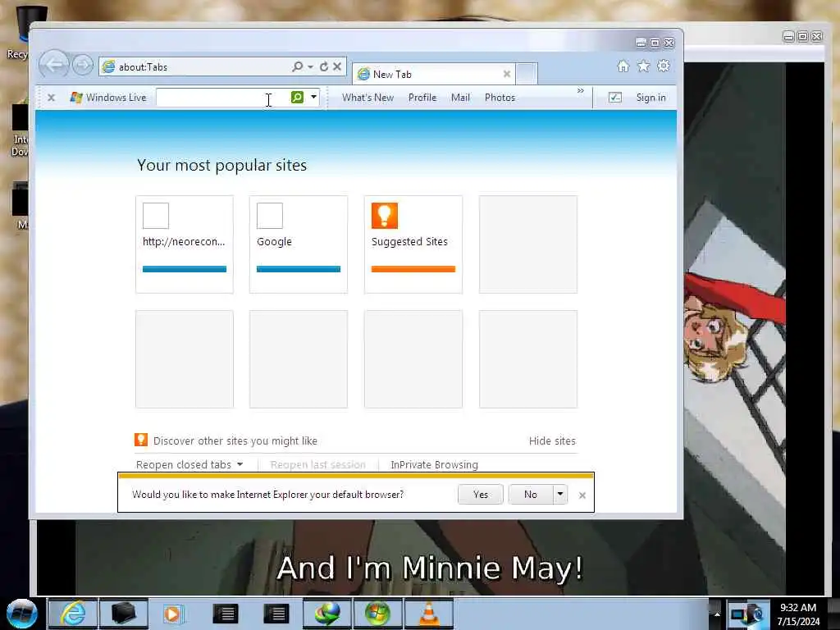Click the InPrivate Browsing link

click(x=434, y=464)
